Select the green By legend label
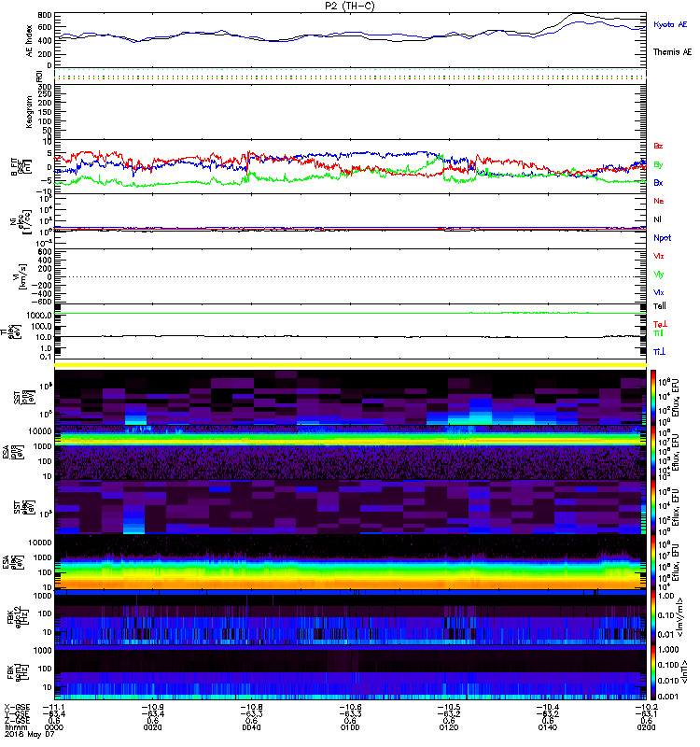The image size is (700, 747). (658, 165)
